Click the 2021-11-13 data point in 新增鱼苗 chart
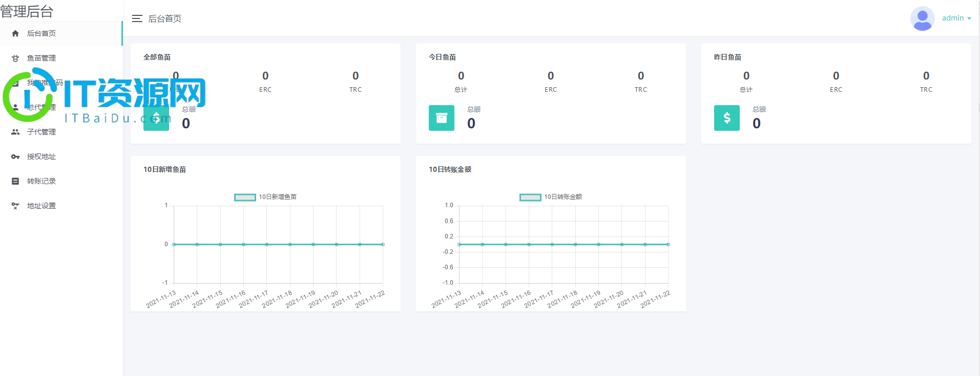This screenshot has width=980, height=376. click(174, 244)
